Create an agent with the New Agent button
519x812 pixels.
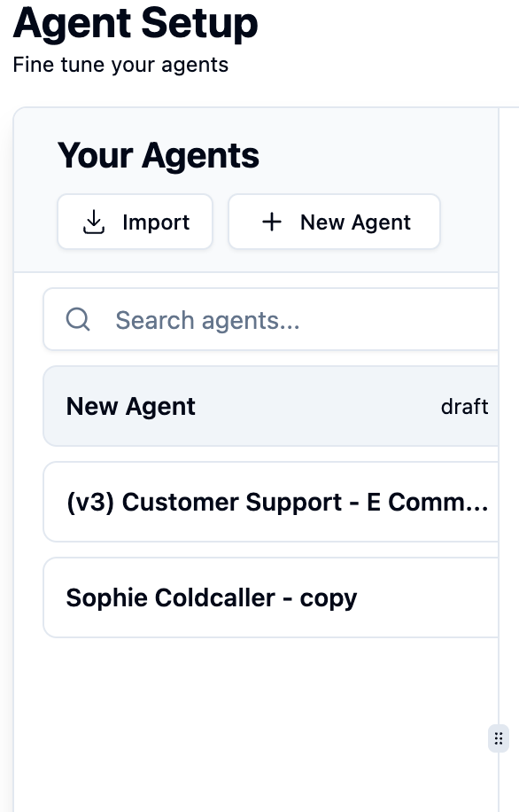coord(334,222)
